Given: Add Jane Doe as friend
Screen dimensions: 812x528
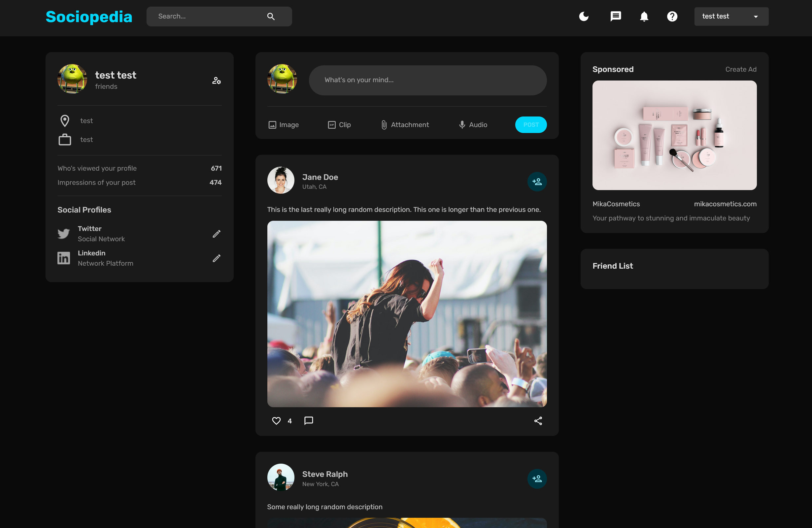Looking at the screenshot, I should coord(537,181).
